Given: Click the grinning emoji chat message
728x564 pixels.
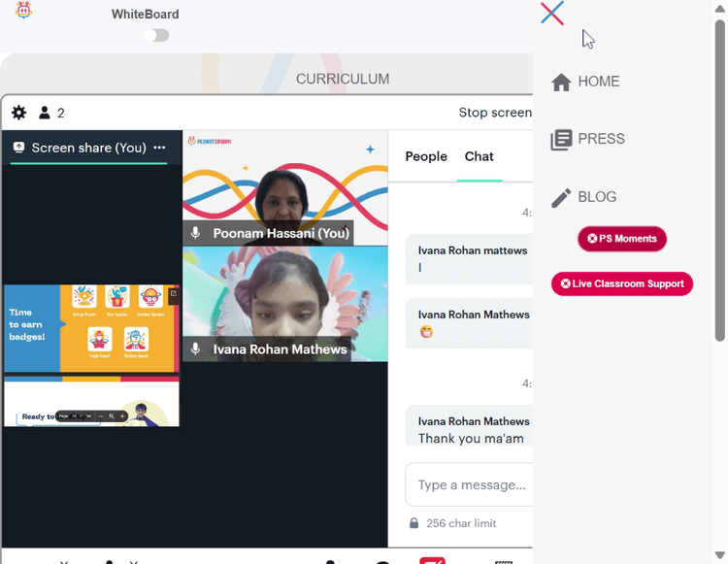Looking at the screenshot, I should coord(469,323).
